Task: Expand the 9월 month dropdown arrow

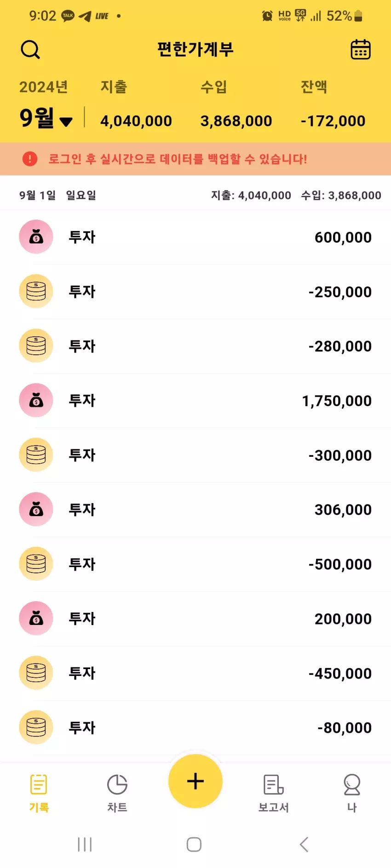Action: point(66,122)
